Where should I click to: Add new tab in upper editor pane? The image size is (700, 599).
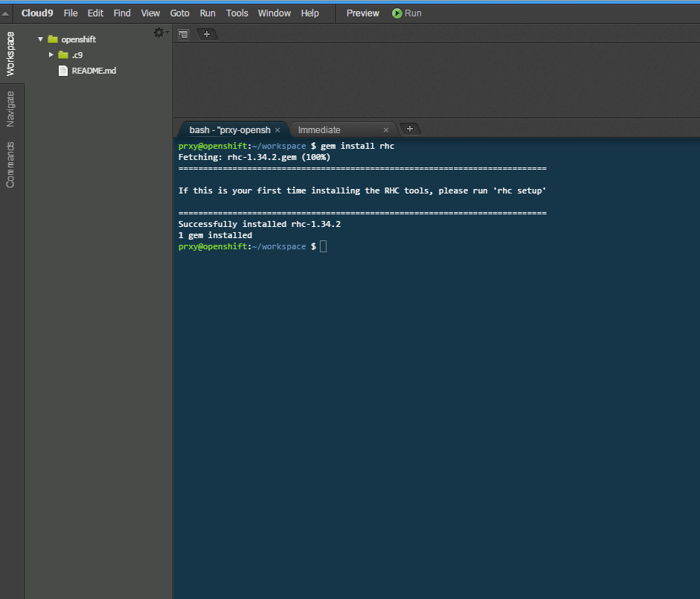(x=206, y=34)
